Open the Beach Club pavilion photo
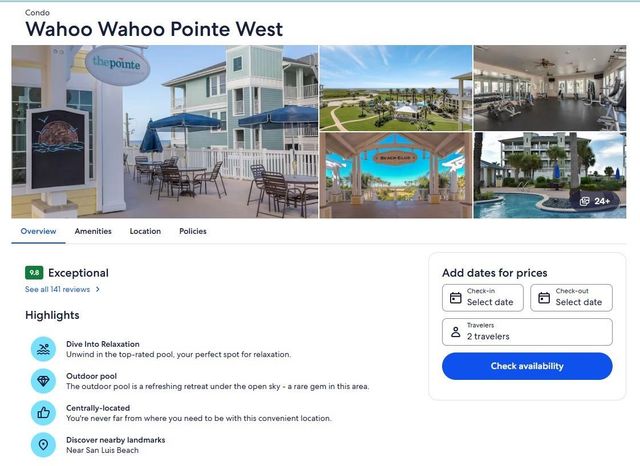The width and height of the screenshot is (640, 466). point(396,175)
